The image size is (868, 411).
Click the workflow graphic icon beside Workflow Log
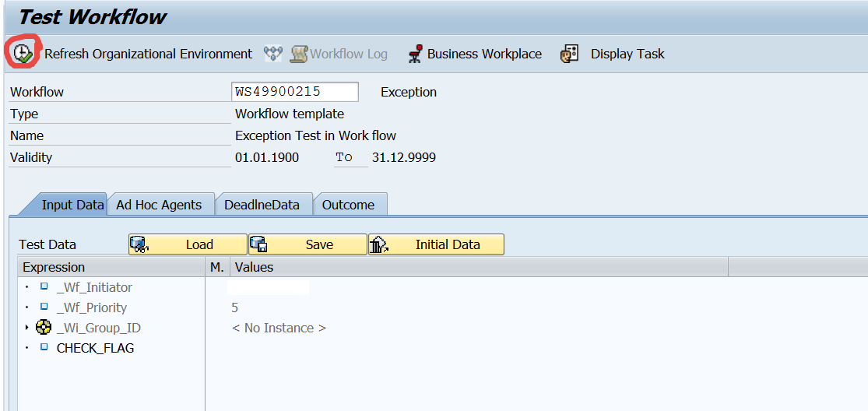tap(273, 54)
